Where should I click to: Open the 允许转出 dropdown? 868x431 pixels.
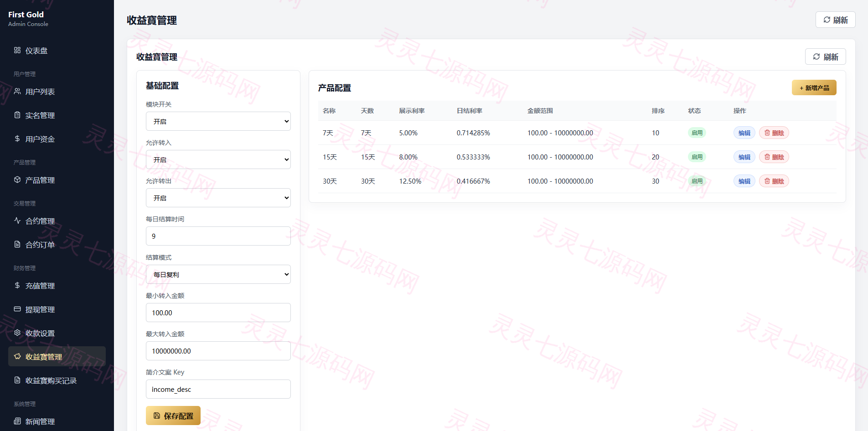pos(218,198)
